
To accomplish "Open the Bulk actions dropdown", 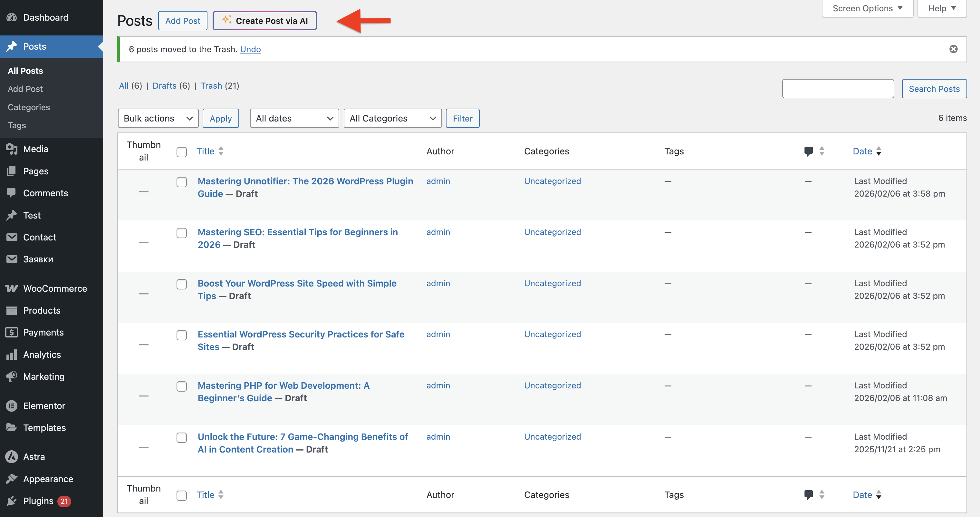I will coord(158,118).
